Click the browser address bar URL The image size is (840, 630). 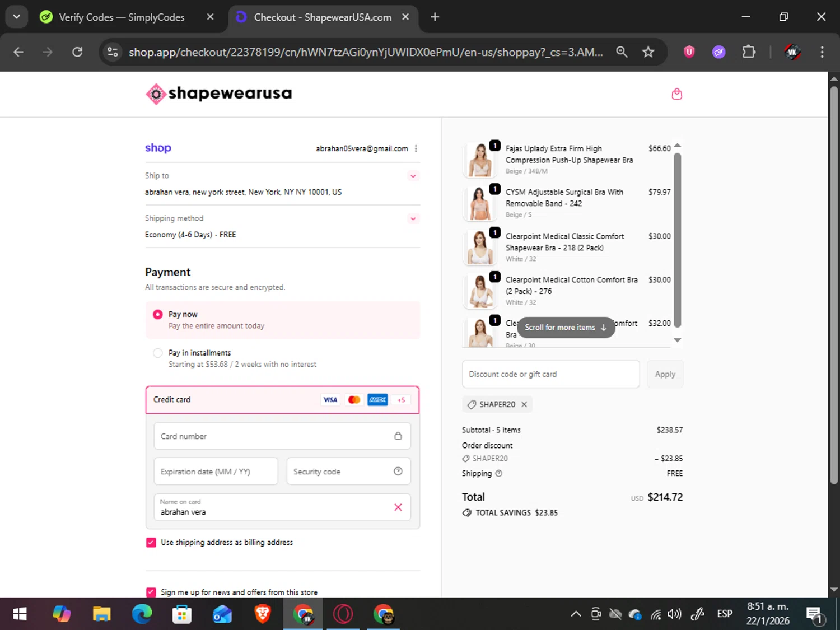(366, 52)
